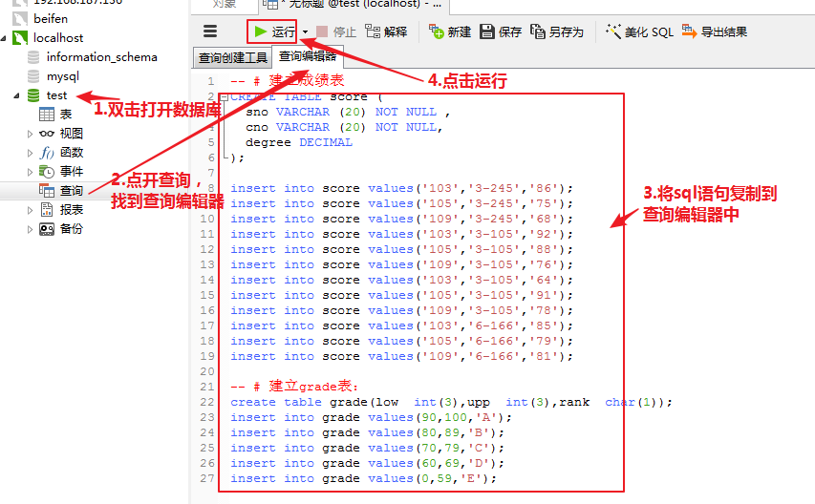Select the Tables (表) tree item
This screenshot has height=504, width=815.
pyautogui.click(x=65, y=115)
